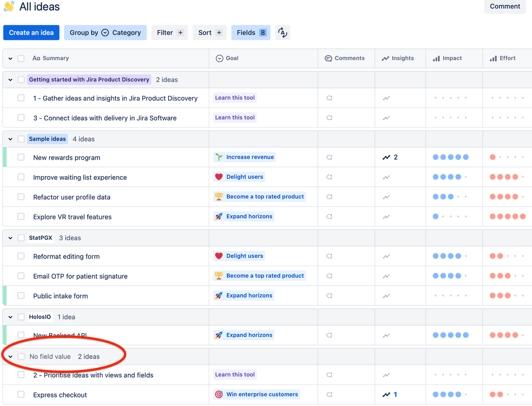Click insights icon for Connect ideas with delivery row
The width and height of the screenshot is (532, 406).
pos(386,118)
